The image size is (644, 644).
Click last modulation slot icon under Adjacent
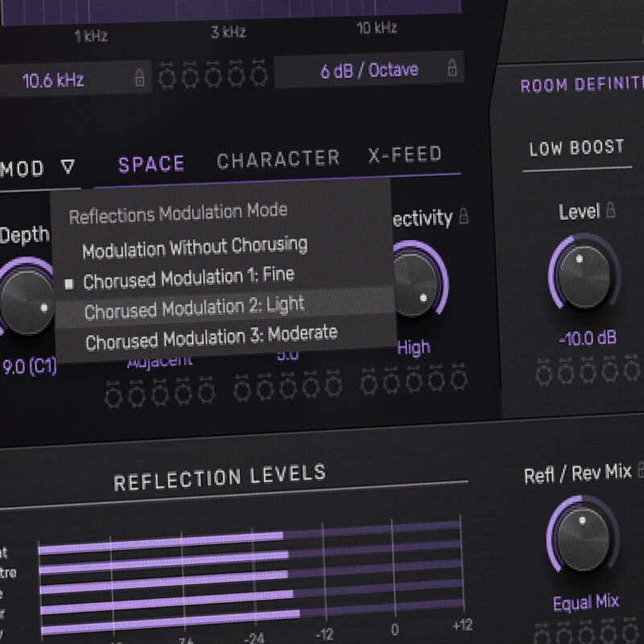tap(206, 390)
